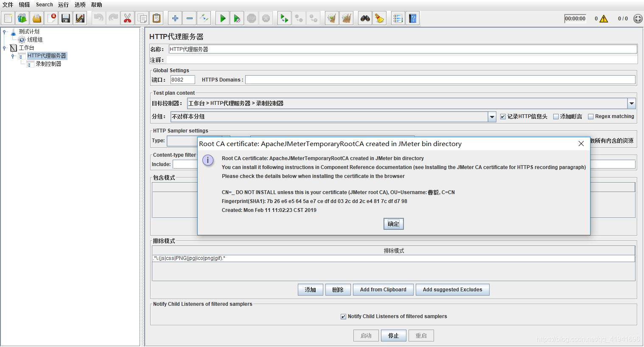
Task: Click the HTTPS Domains input field
Action: click(440, 79)
